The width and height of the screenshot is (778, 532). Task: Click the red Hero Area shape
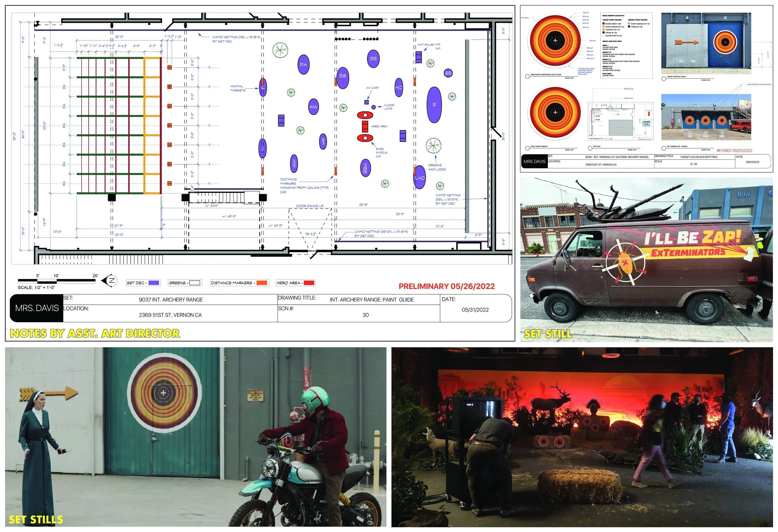[365, 127]
